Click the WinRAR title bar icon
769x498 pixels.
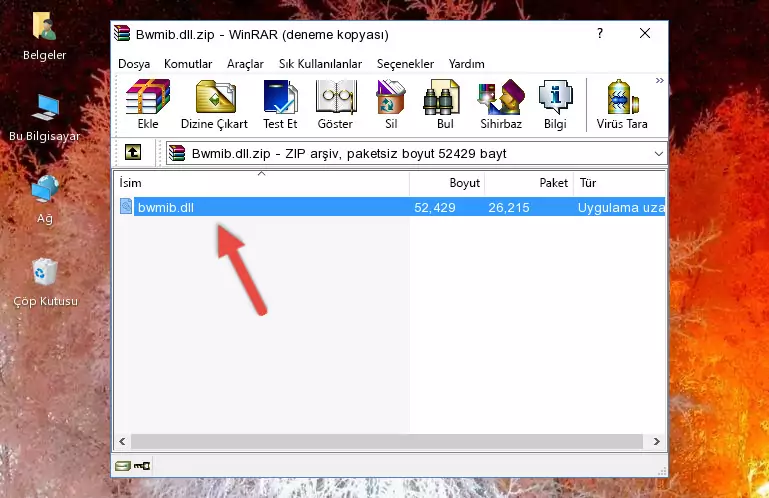tap(122, 34)
